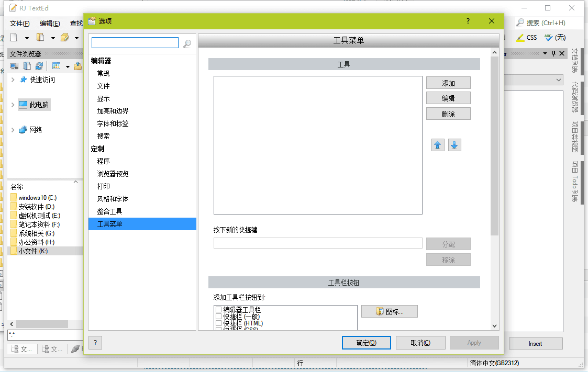The width and height of the screenshot is (588, 372).
Task: Click the CSS highlighter icon
Action: pos(520,38)
